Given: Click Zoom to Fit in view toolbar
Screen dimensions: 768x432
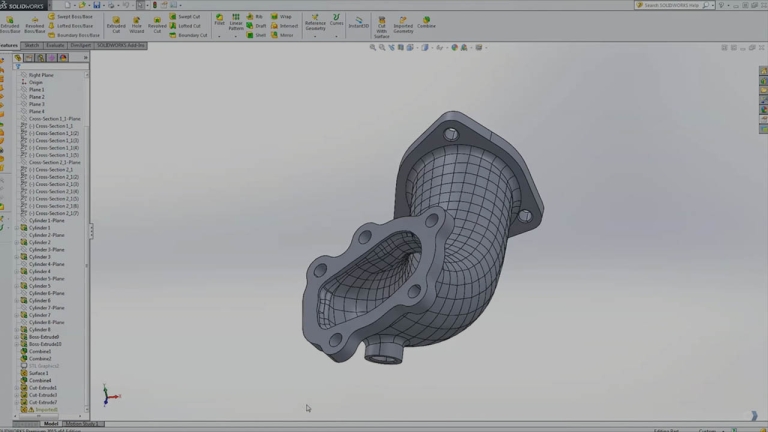Looking at the screenshot, I should [373, 48].
